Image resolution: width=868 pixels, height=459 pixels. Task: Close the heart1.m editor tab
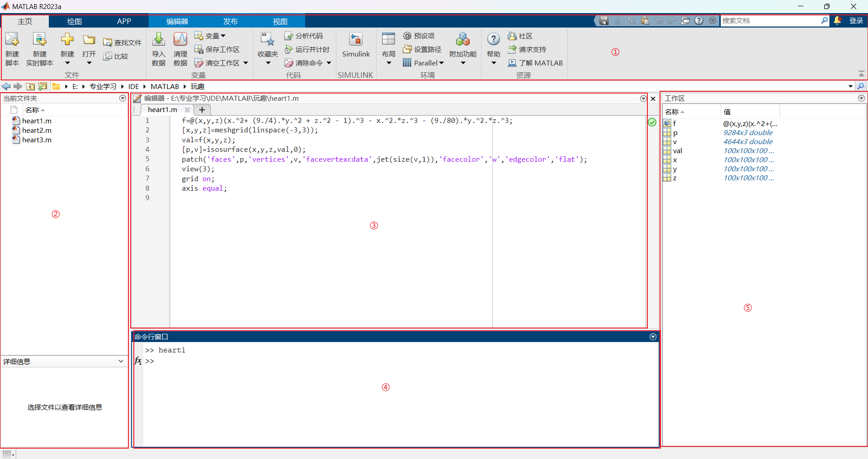pos(187,110)
